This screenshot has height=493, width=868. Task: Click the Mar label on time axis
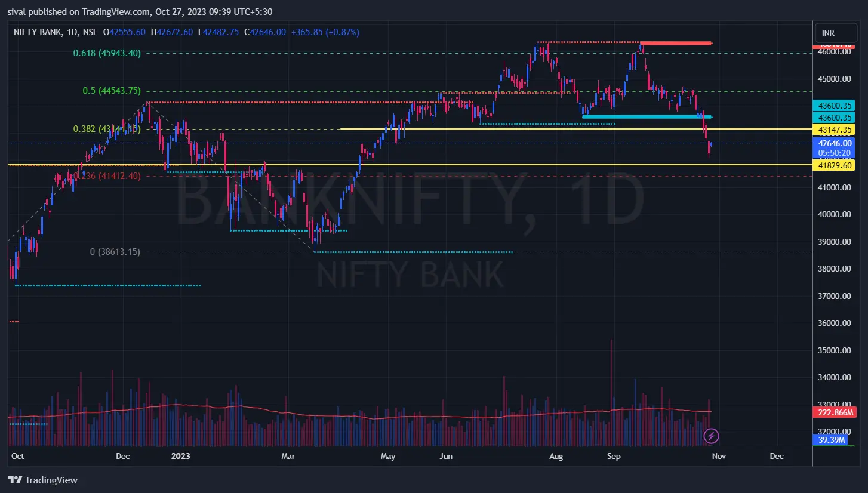(x=288, y=456)
